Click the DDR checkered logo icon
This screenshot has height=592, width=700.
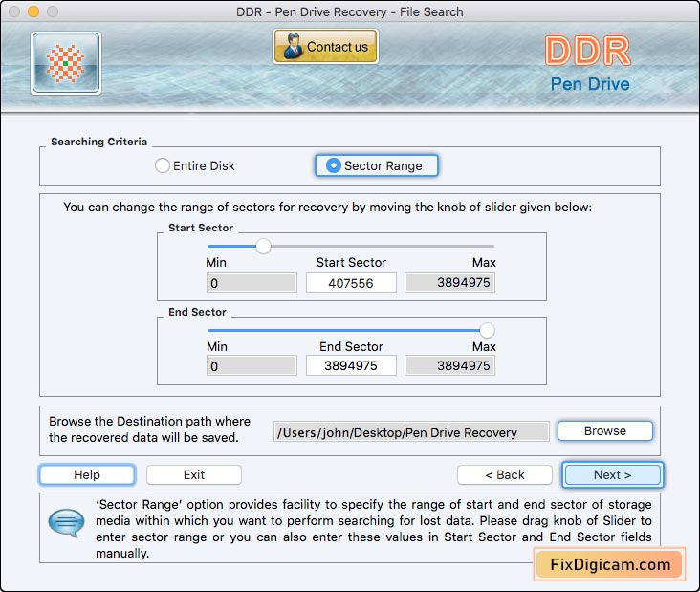(x=66, y=63)
